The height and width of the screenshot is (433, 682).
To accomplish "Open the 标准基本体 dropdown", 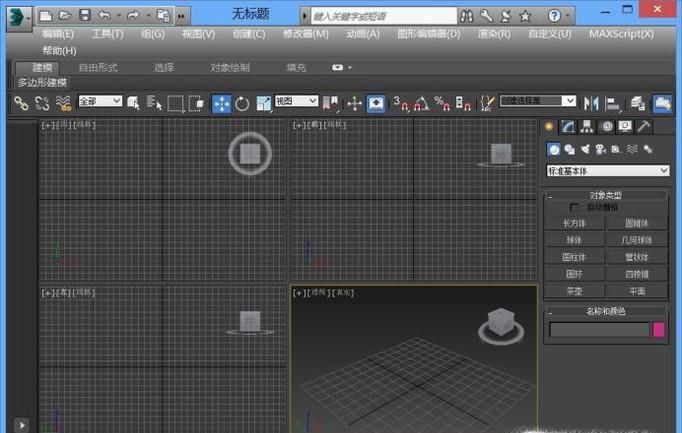I will point(607,171).
